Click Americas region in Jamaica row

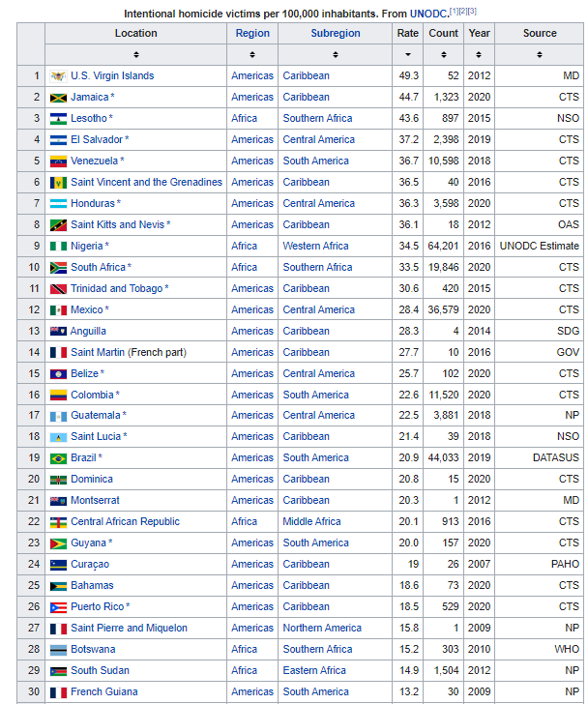[252, 98]
